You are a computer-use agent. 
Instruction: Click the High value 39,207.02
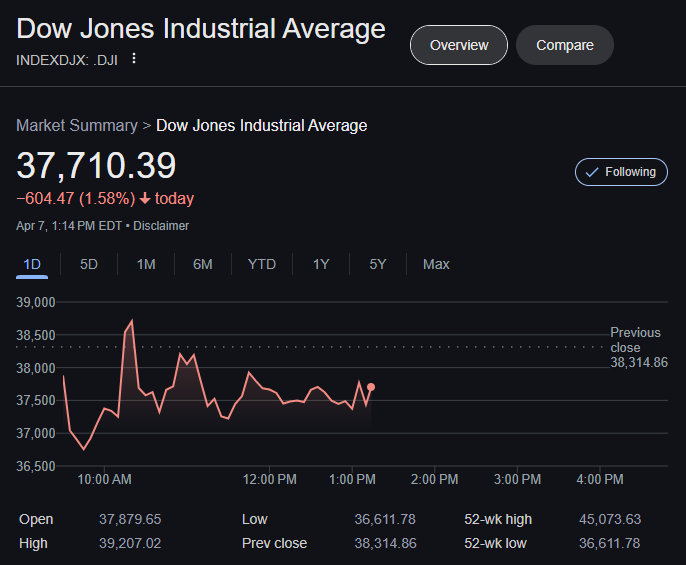tap(130, 544)
